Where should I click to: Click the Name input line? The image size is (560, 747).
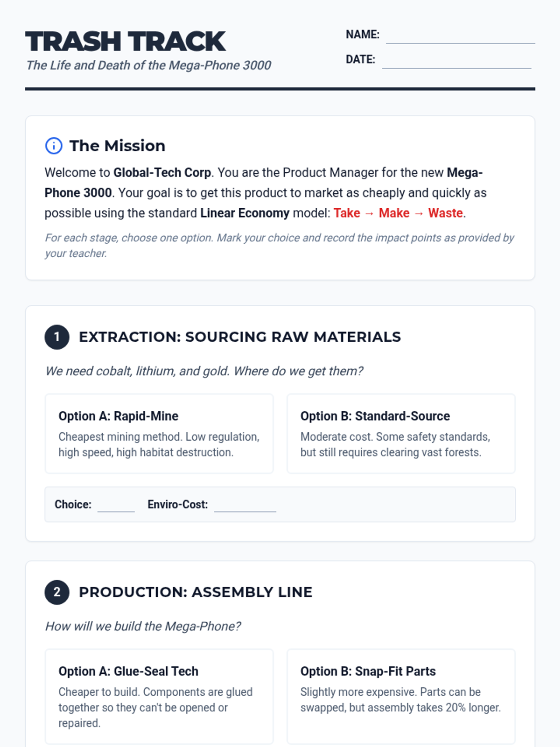click(460, 36)
